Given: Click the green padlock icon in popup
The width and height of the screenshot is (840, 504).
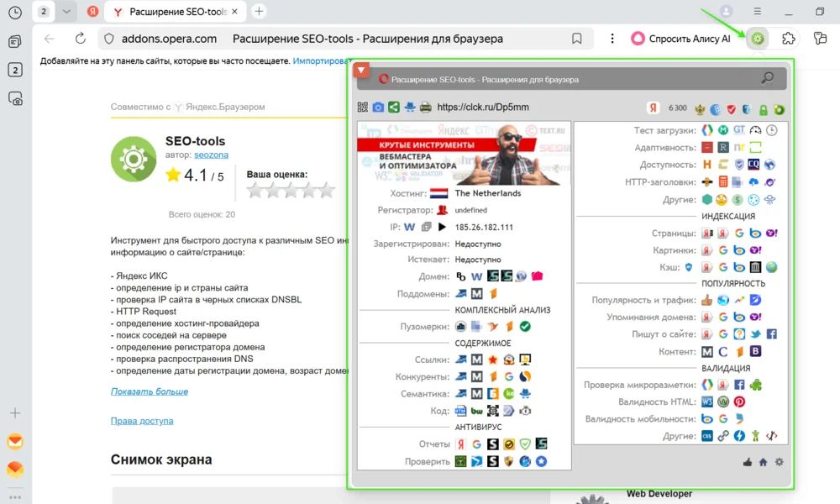Looking at the screenshot, I should (764, 110).
